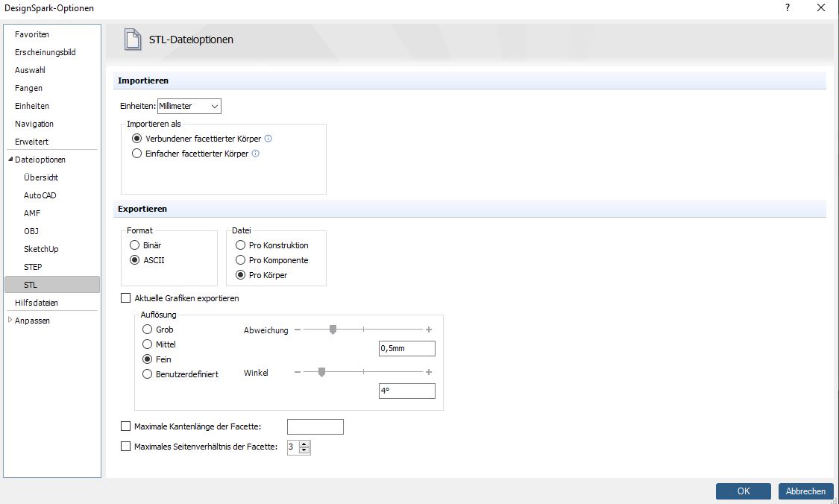Open the Einheiten Millimeter dropdown
The image size is (839, 504).
(189, 107)
